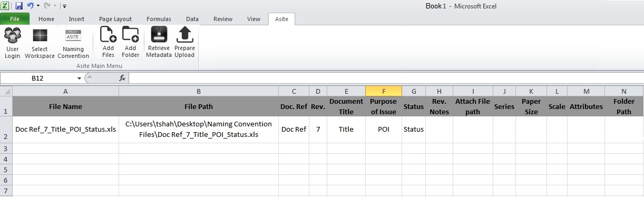Switch to the Formulas ribbon tab
Viewport: 644px width, 198px height.
point(159,19)
